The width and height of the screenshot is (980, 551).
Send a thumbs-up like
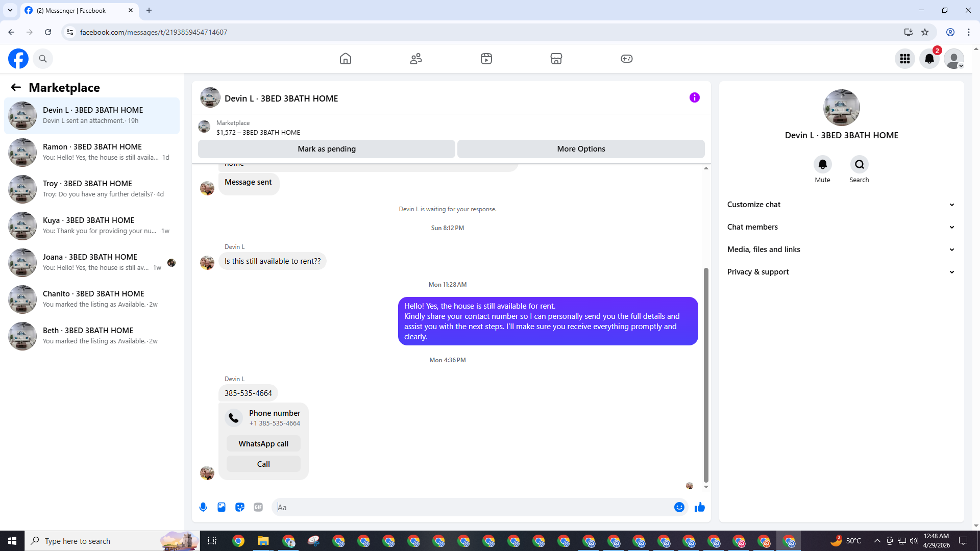click(699, 507)
